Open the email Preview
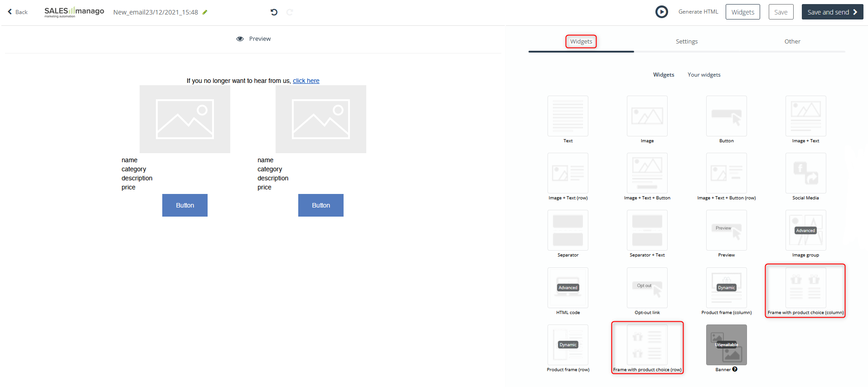Image resolution: width=868 pixels, height=387 pixels. [x=254, y=39]
